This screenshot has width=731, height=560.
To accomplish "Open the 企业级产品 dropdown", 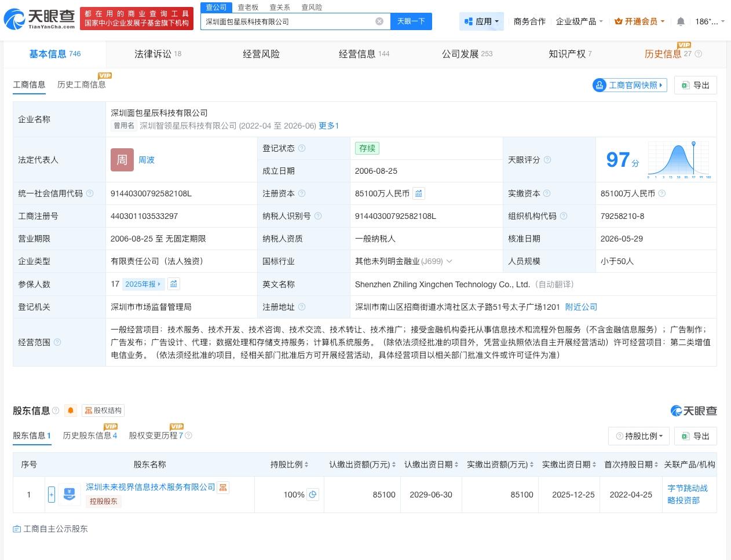I will pos(579,21).
